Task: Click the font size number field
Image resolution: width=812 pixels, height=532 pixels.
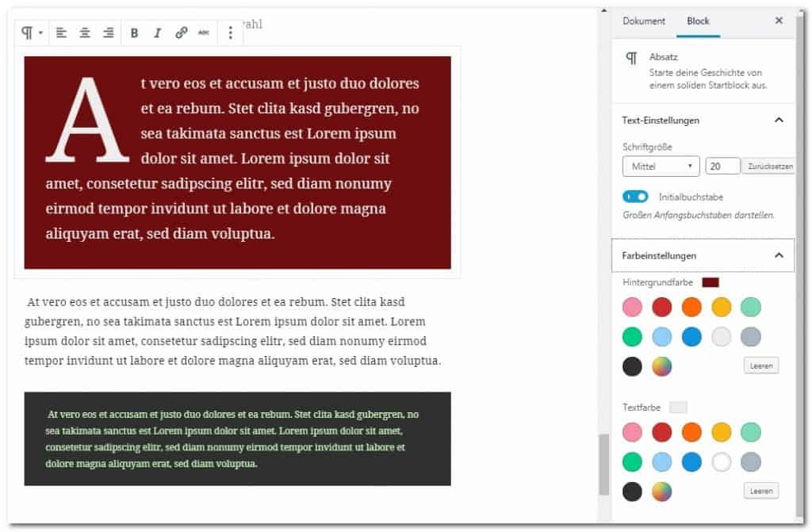Action: point(722,166)
